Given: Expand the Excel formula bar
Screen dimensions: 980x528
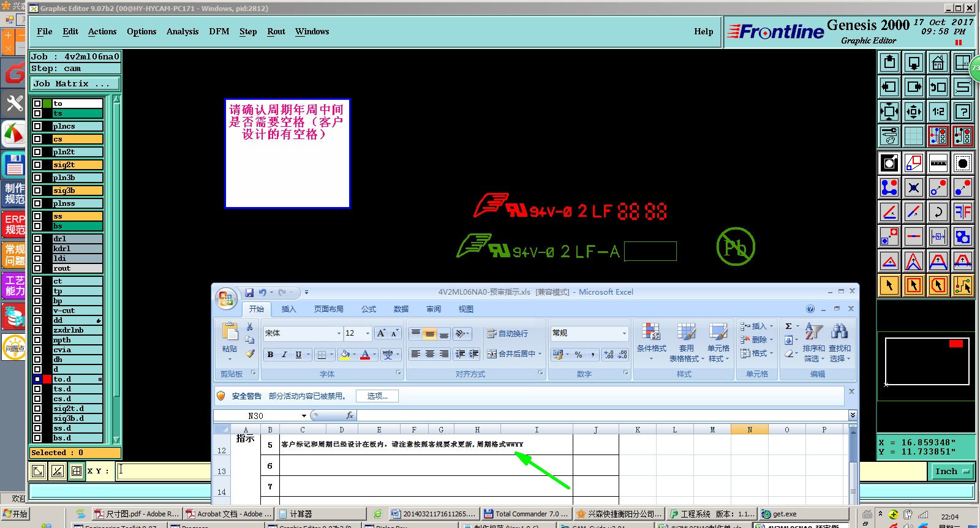Looking at the screenshot, I should pyautogui.click(x=852, y=415).
